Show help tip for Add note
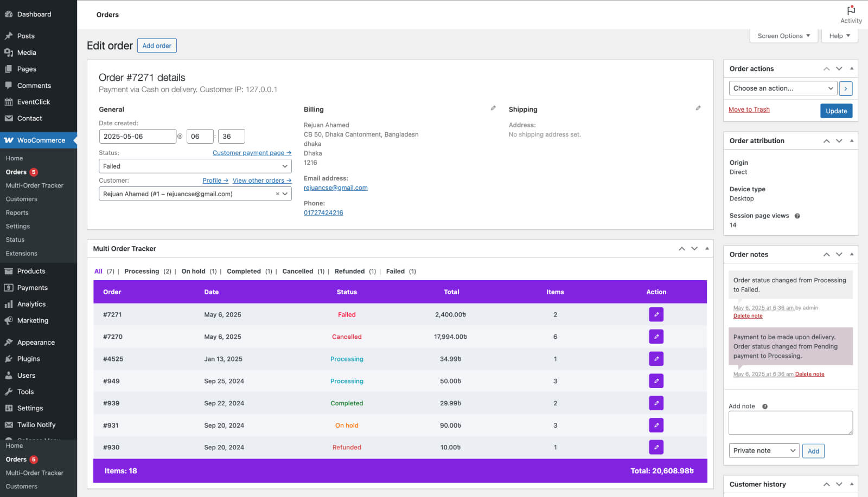The width and height of the screenshot is (868, 497). coord(765,406)
